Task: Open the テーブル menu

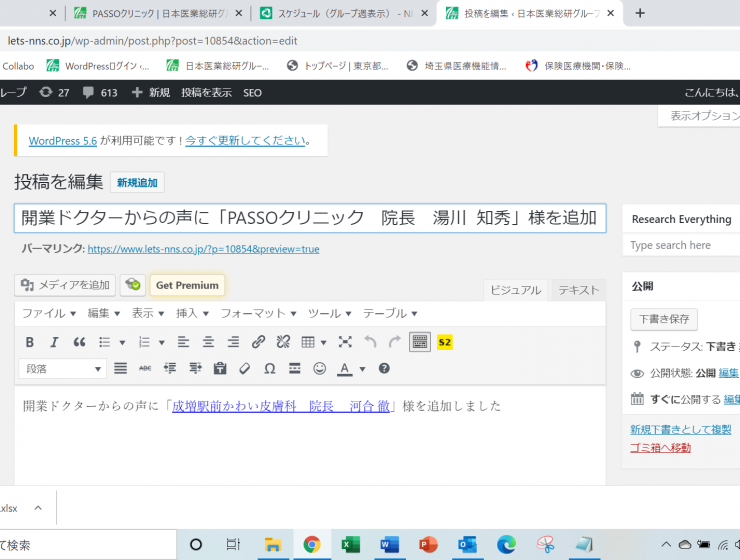Action: coord(390,313)
